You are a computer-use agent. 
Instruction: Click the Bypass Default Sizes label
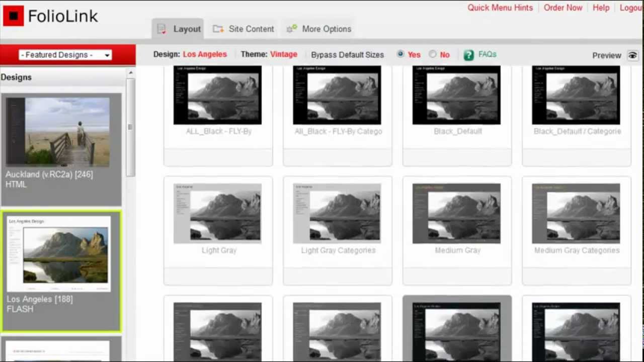348,55
